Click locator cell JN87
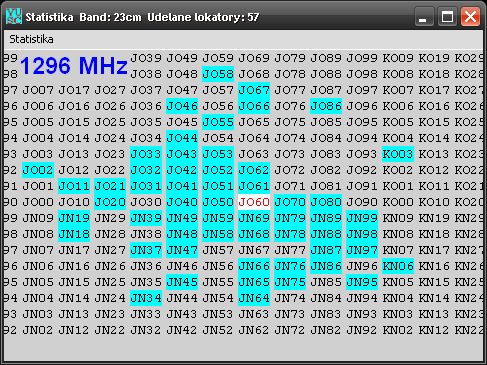Screen dimensions: 487x365 pyautogui.click(x=326, y=250)
